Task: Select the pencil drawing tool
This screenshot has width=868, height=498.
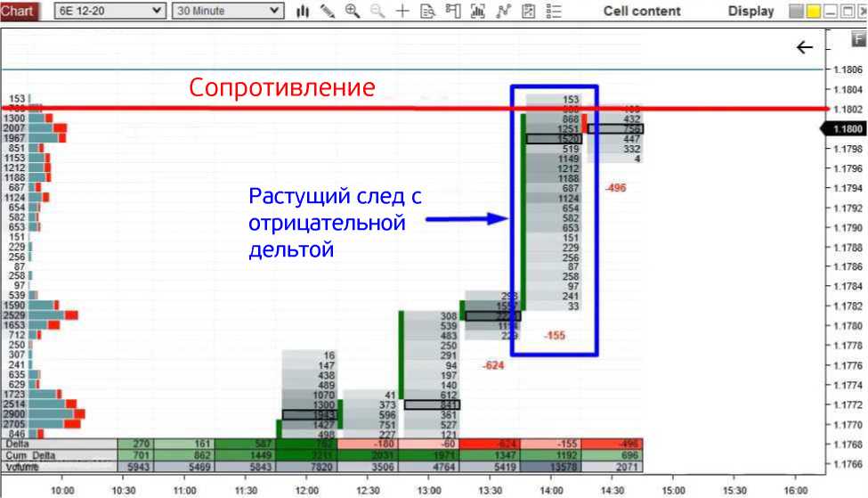Action: [327, 12]
